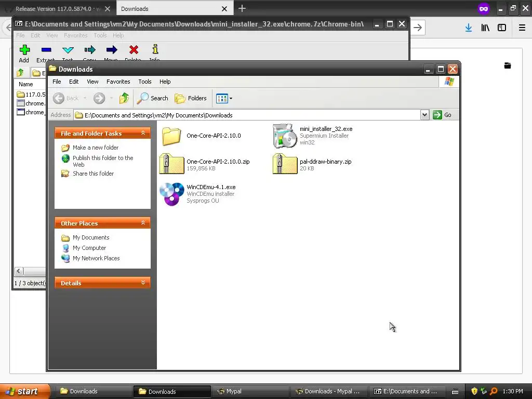Close the Downloads browser tab
The image size is (532, 399).
224,9
